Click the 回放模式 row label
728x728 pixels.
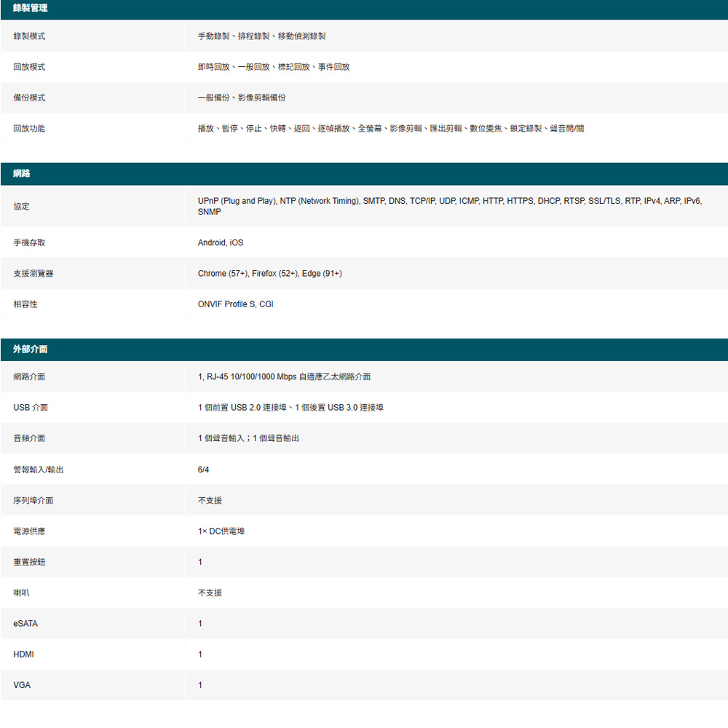[29, 67]
